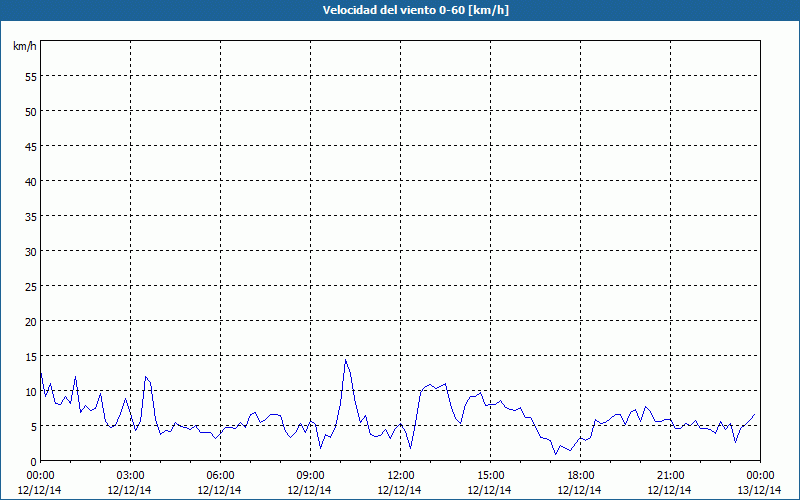Click the title "Velocidad del viento 0-60 [km/h]"
The image size is (800, 500).
click(x=415, y=10)
